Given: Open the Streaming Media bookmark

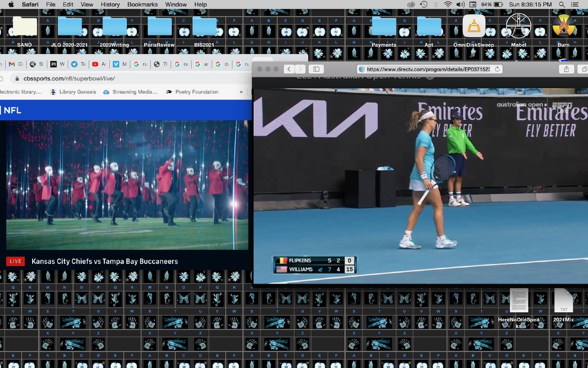Looking at the screenshot, I should pos(130,92).
